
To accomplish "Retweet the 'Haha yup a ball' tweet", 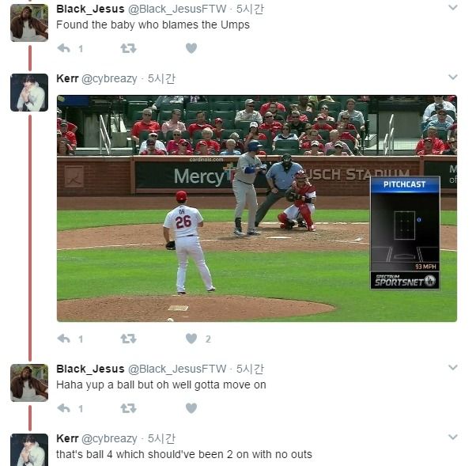I will [x=128, y=408].
